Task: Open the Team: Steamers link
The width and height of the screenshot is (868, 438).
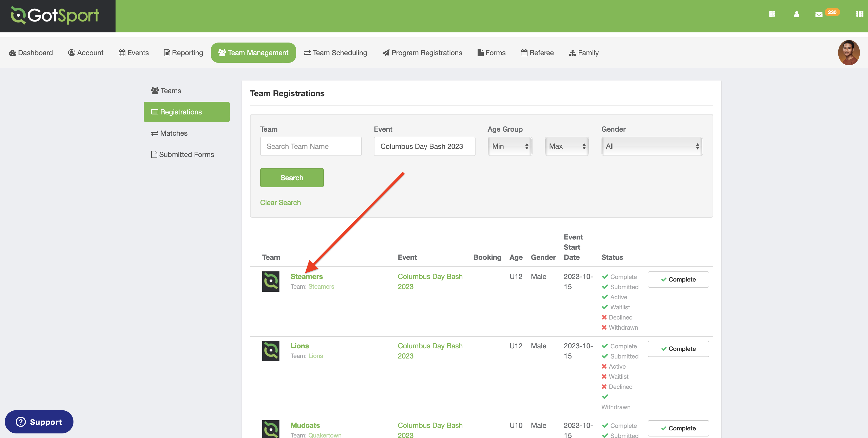Action: (321, 287)
